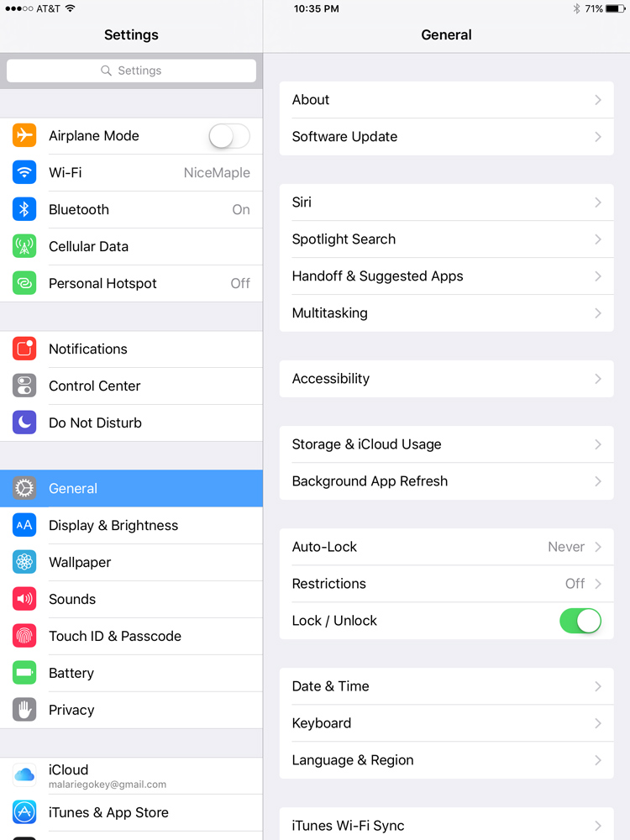This screenshot has width=630, height=840.
Task: Open the red Notifications icon
Action: click(x=24, y=349)
